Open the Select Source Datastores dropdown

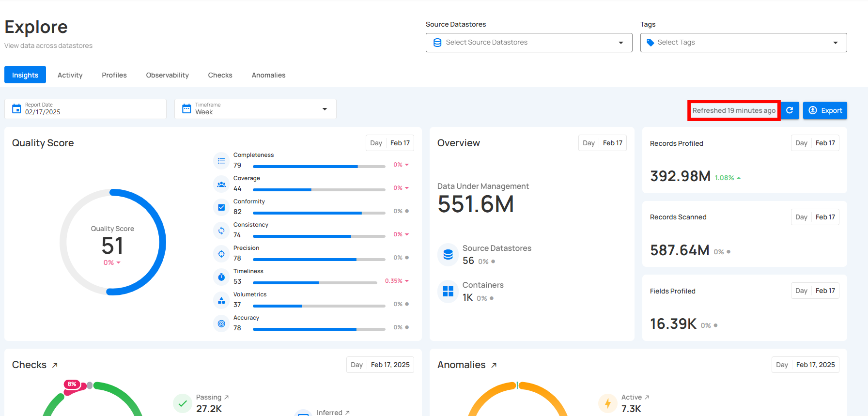coord(529,43)
